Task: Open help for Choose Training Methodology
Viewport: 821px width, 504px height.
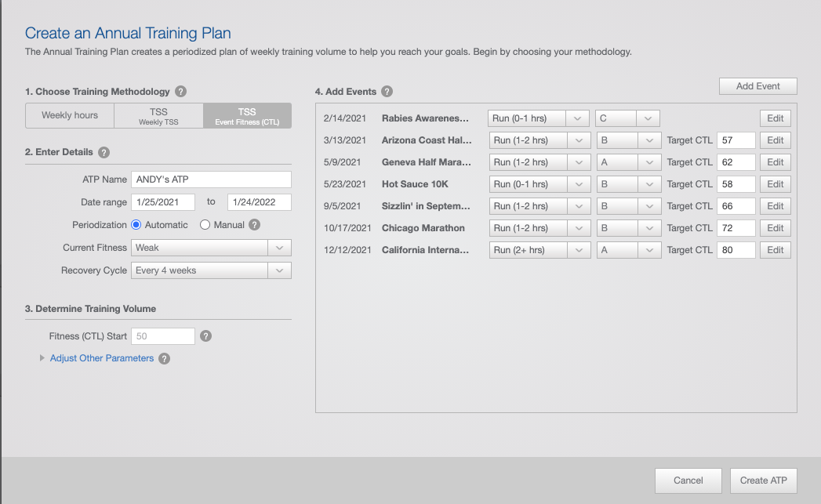Action: click(x=180, y=91)
